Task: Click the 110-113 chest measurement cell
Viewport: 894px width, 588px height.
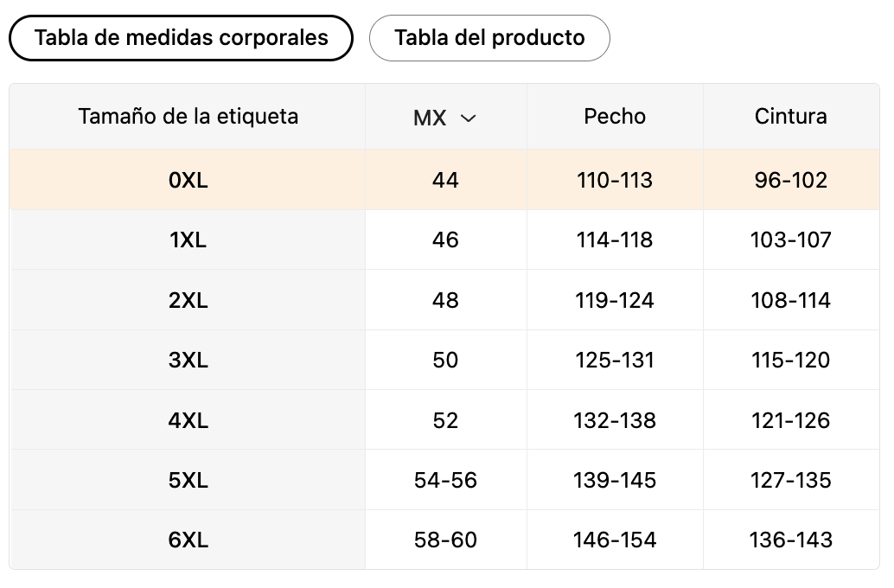Action: pyautogui.click(x=615, y=180)
